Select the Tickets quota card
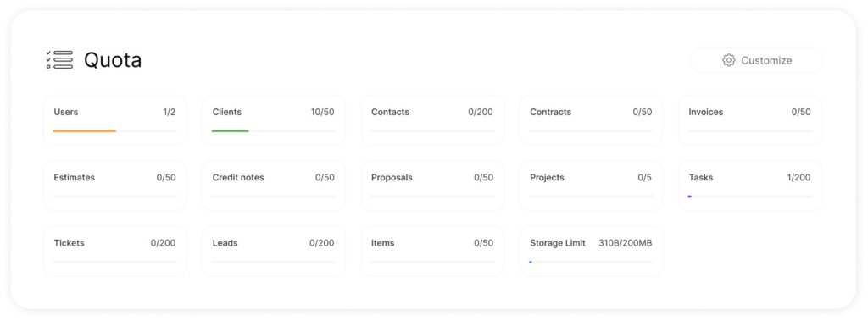Image resolution: width=868 pixels, height=321 pixels. tap(115, 252)
